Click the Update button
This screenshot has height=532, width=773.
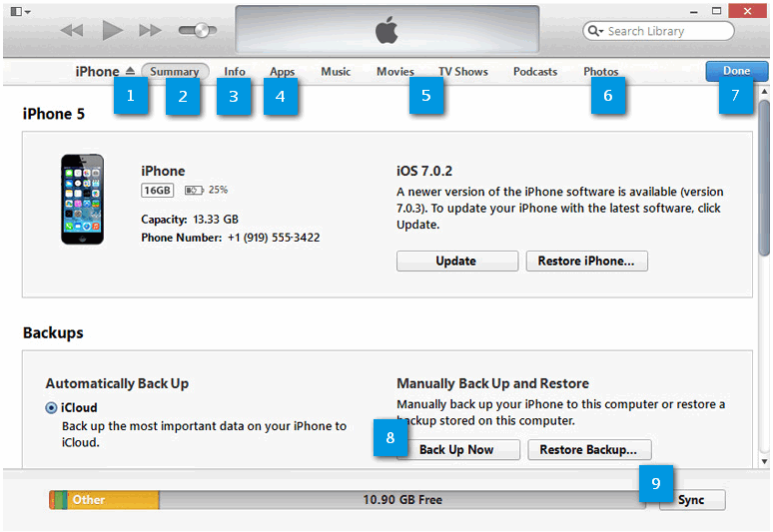click(457, 261)
